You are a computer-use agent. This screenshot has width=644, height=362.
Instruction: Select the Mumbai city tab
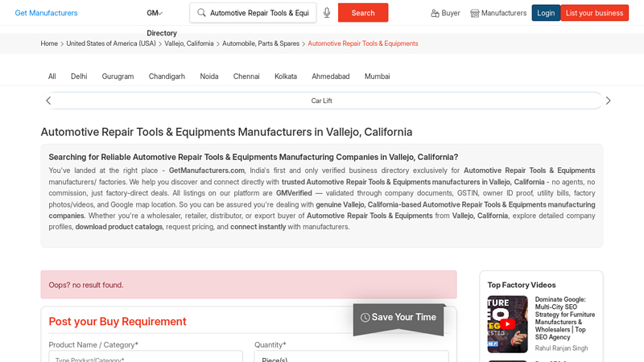(x=377, y=76)
